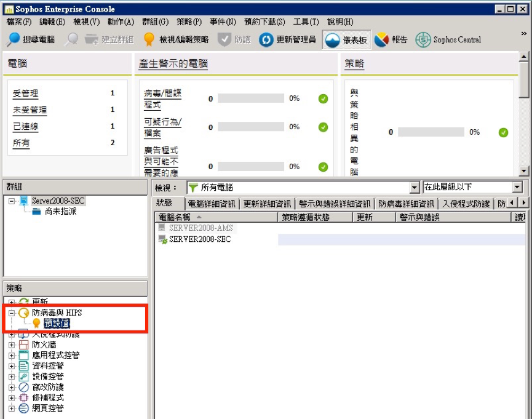The image size is (532, 419).
Task: Switch to the 防病毒詳細資訊 tab
Action: pos(406,204)
